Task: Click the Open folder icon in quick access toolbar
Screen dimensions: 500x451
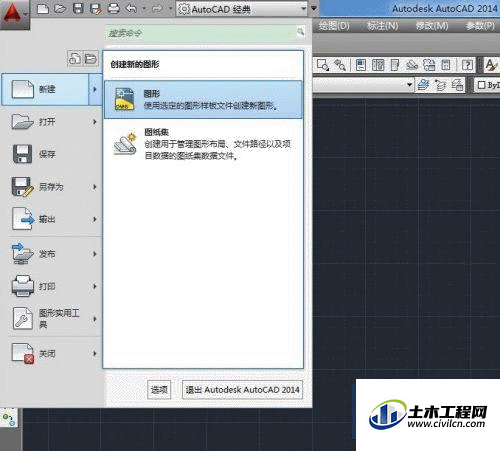Action: [x=60, y=8]
